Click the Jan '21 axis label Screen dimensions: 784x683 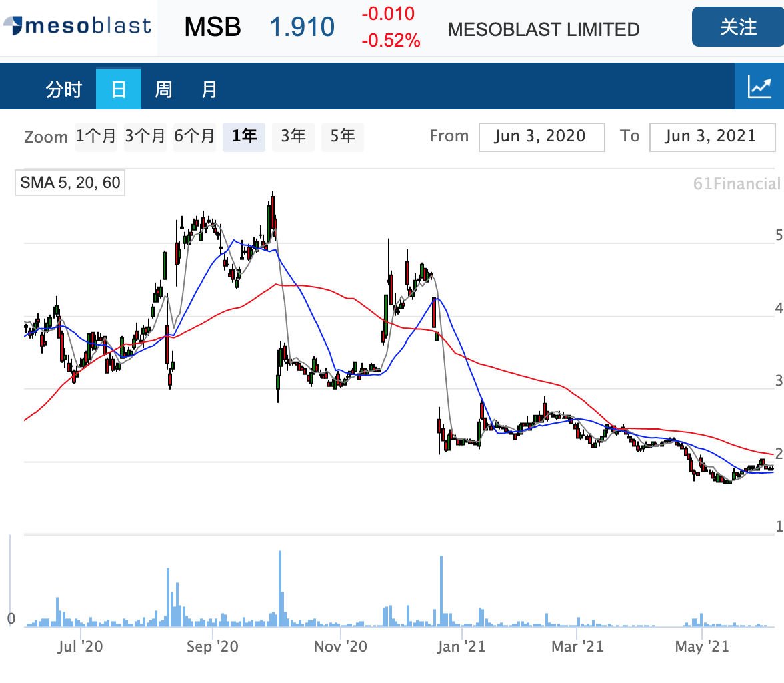[461, 646]
